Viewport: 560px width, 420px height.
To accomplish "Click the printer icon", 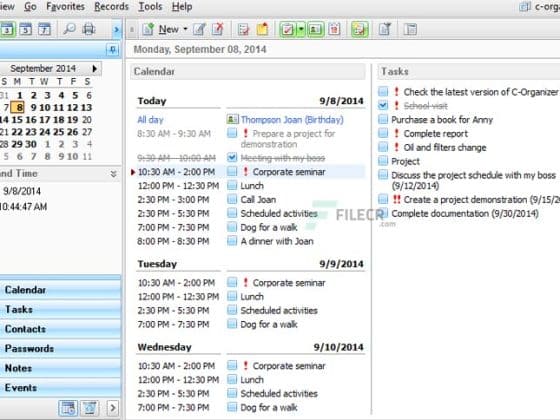I will pos(89,29).
